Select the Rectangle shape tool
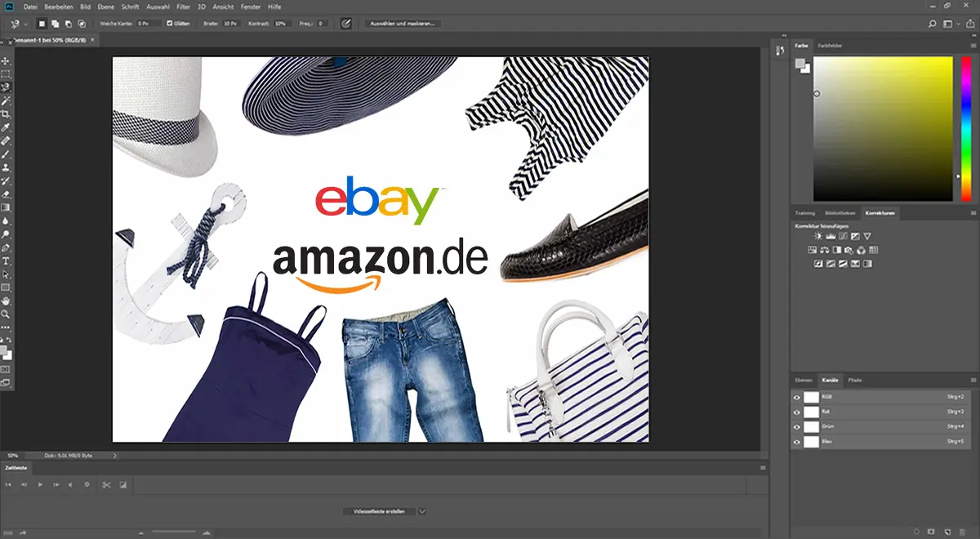Viewport: 980px width, 539px height. pos(6,287)
